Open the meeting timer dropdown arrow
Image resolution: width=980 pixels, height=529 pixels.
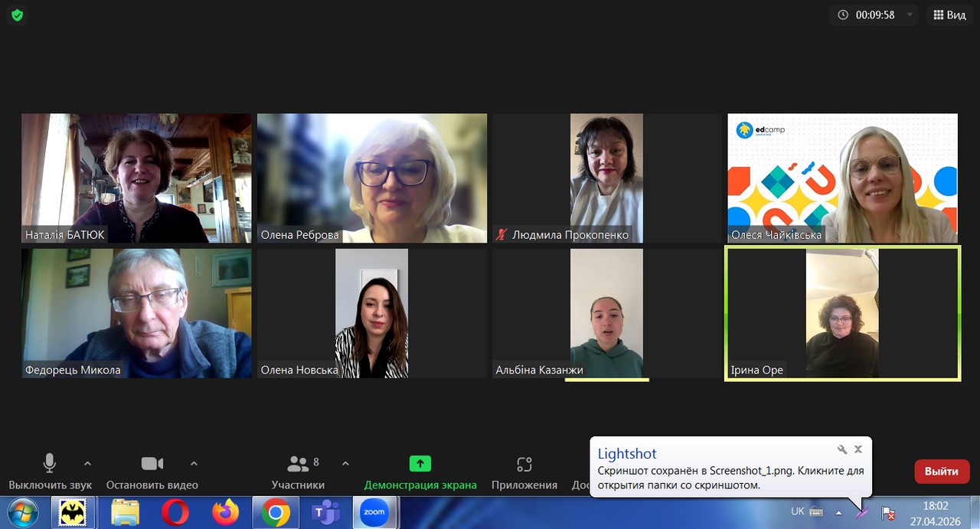pyautogui.click(x=910, y=15)
